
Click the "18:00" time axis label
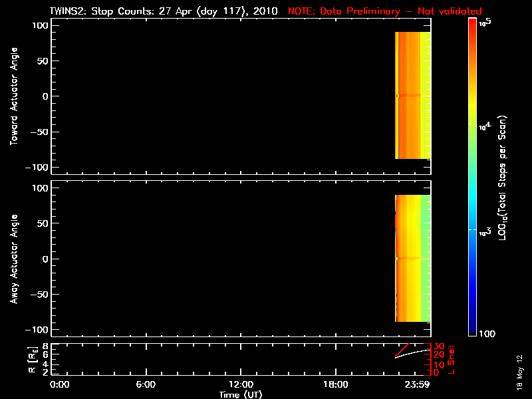tap(336, 384)
